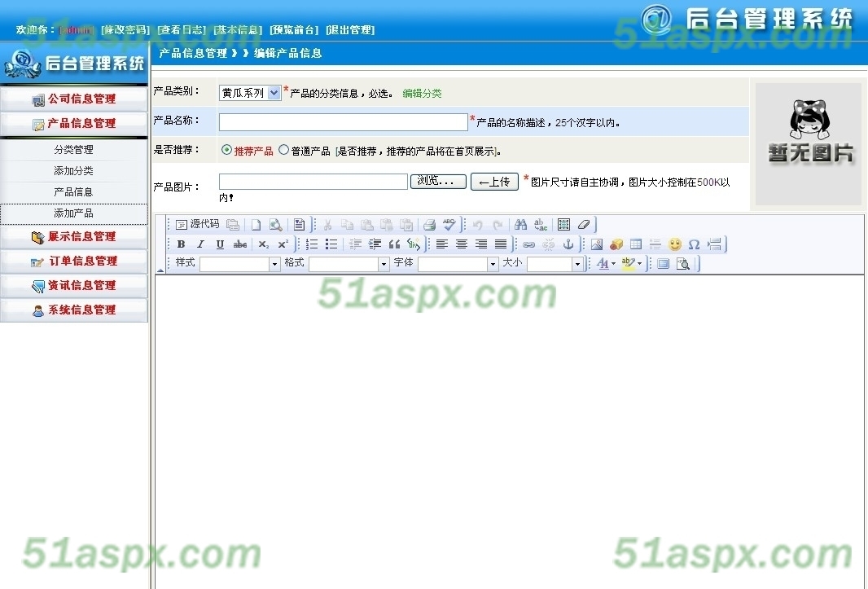Open the 样式 style dropdown

click(240, 264)
